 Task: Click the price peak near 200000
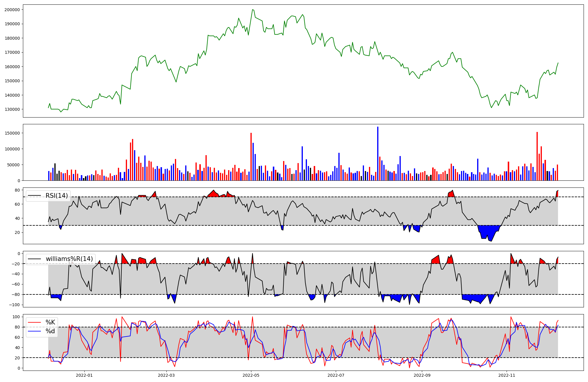[x=253, y=10]
